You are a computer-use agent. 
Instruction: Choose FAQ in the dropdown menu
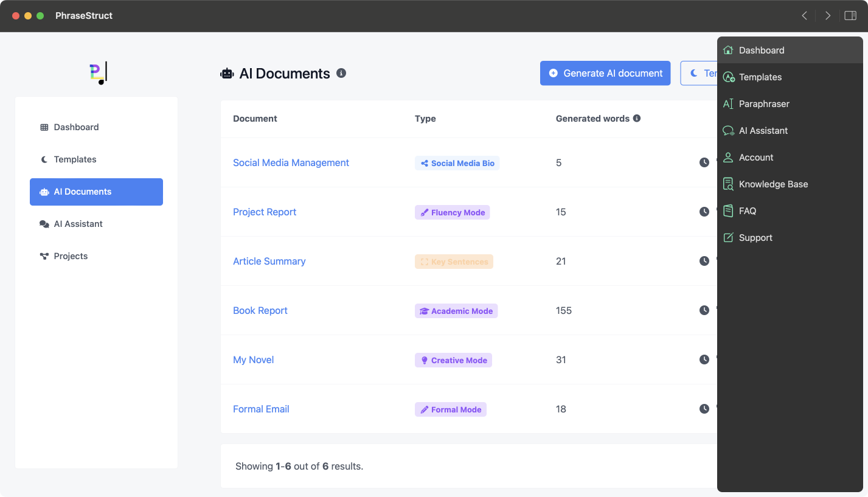tap(747, 211)
